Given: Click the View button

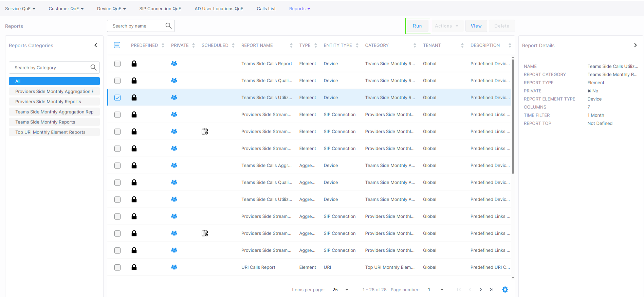Looking at the screenshot, I should [x=476, y=26].
